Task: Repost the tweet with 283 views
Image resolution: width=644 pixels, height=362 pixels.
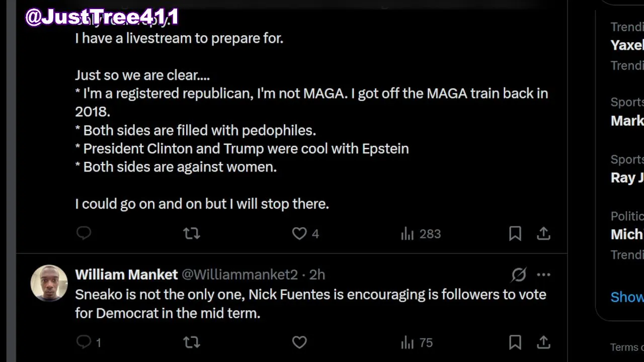Action: (191, 233)
